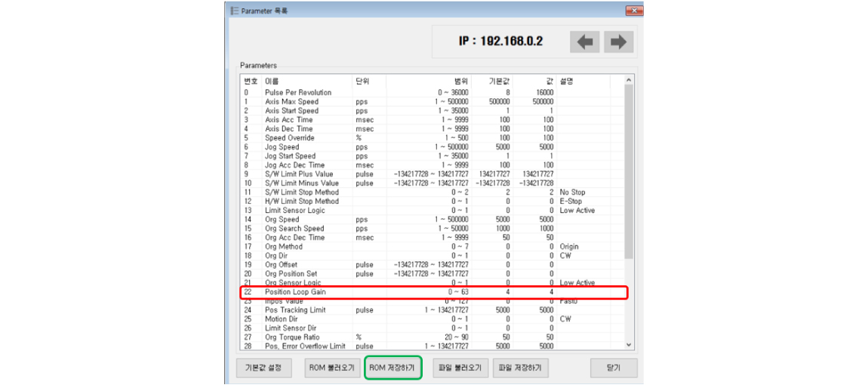Click the 0 ~ 63 range cell
The height and width of the screenshot is (388, 868).
pos(459,291)
